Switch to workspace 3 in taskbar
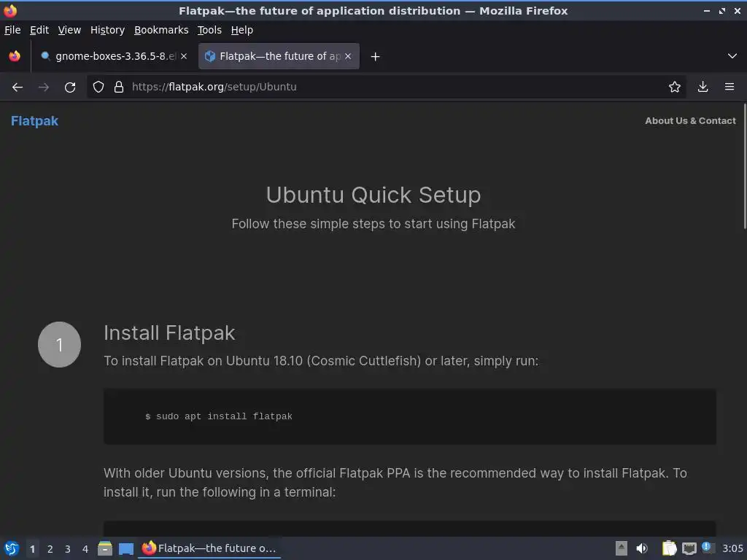Screen dimensions: 747x560 [68, 549]
